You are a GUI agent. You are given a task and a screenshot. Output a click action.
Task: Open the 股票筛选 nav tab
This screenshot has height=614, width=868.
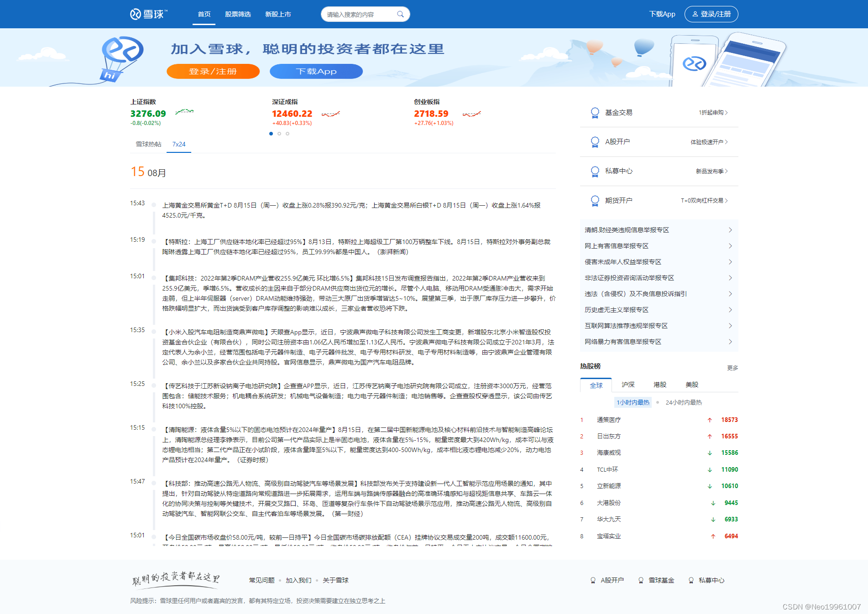238,14
